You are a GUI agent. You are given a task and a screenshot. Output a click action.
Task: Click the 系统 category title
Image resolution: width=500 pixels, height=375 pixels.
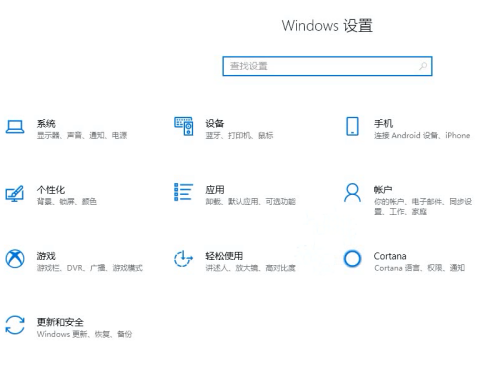coord(46,124)
